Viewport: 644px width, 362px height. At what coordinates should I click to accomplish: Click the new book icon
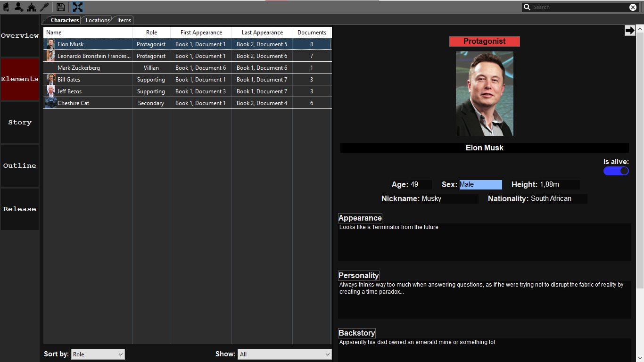coord(6,7)
